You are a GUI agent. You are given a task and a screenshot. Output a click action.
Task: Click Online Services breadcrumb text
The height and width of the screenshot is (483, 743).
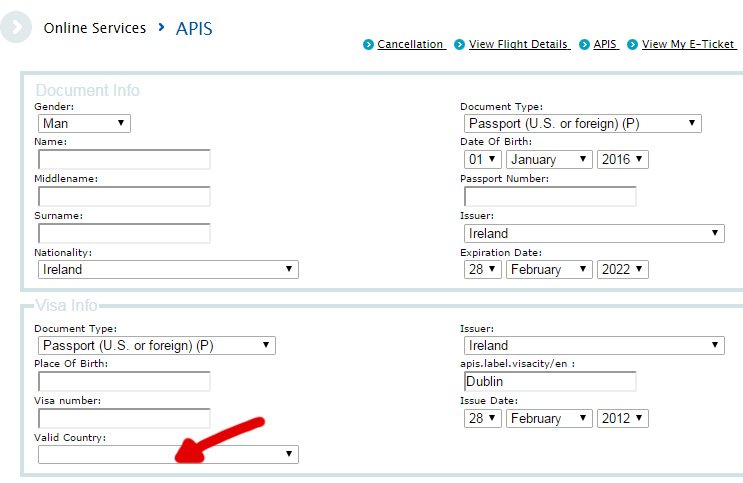[95, 28]
